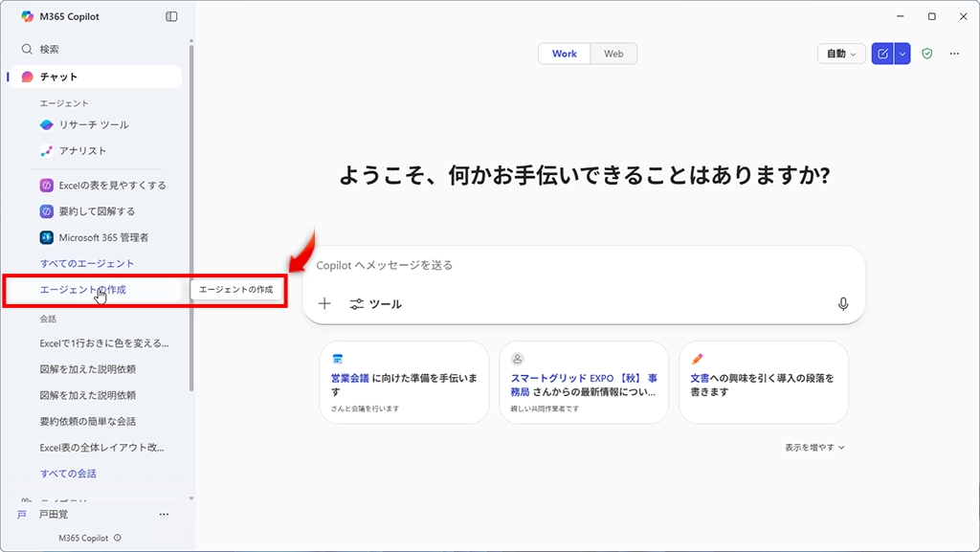Click the green shield protection icon
Image resolution: width=980 pixels, height=552 pixels.
926,54
